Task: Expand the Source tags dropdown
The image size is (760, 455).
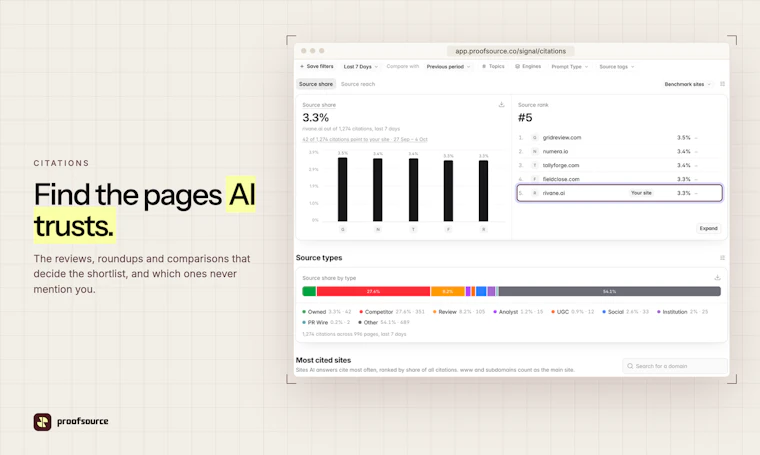Action: [x=617, y=66]
